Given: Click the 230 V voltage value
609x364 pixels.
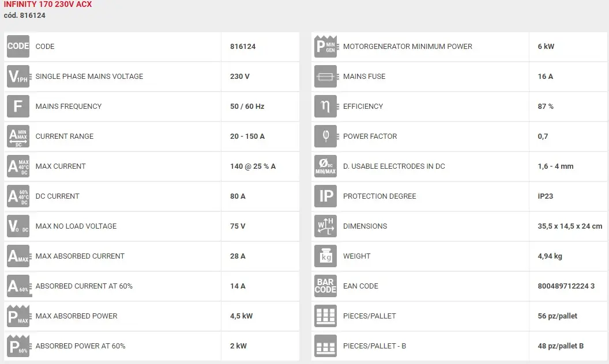Looking at the screenshot, I should coord(240,77).
